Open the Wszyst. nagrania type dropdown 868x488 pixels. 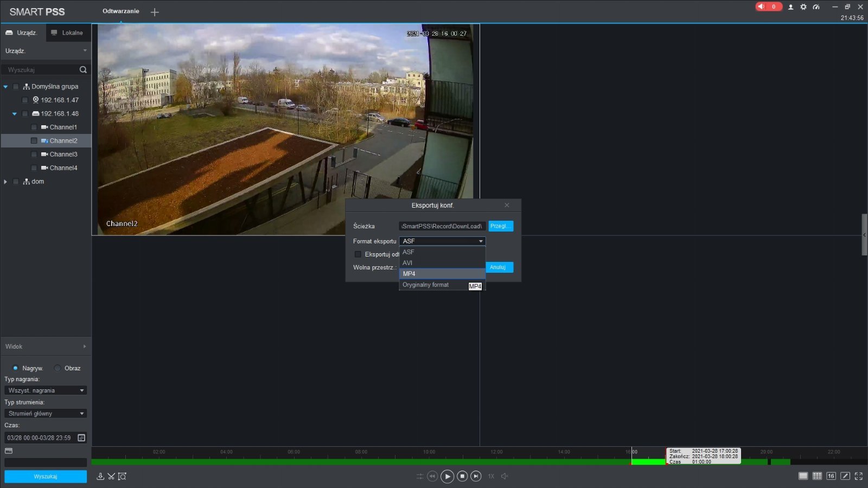point(46,390)
